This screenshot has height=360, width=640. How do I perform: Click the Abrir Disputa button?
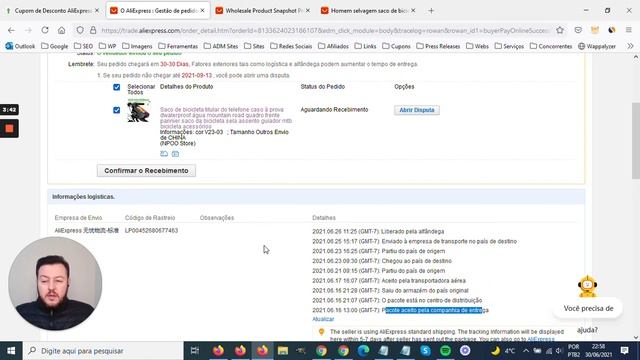[417, 110]
